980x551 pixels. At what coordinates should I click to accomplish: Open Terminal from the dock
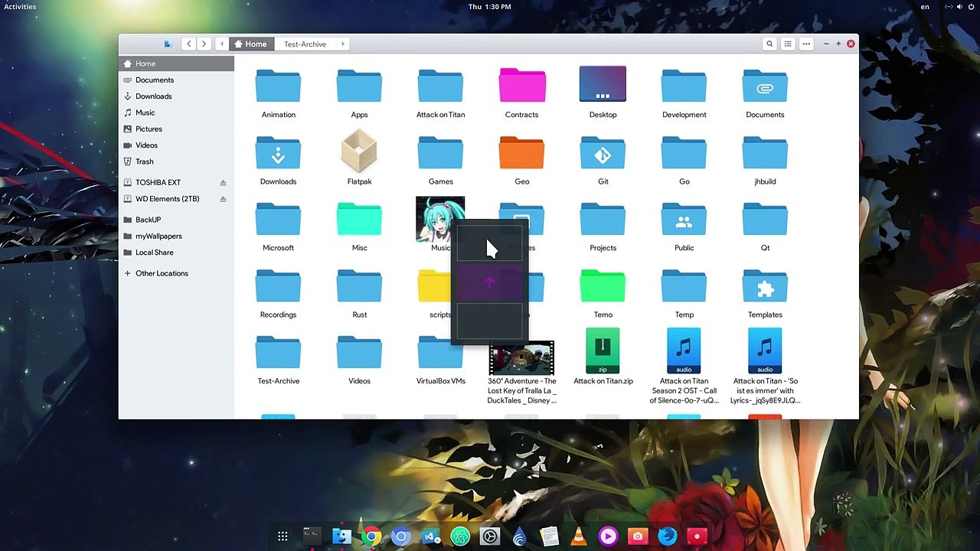(x=312, y=536)
